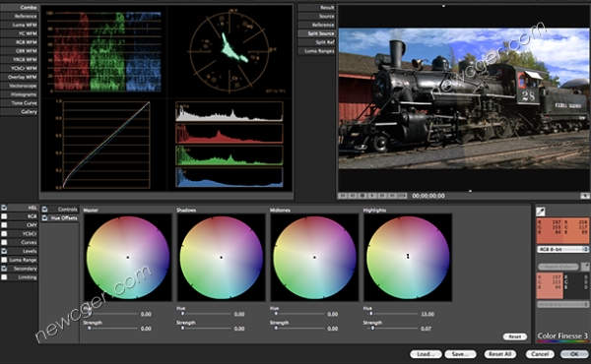Click the Midtones hue offset color wheel
This screenshot has width=591, height=364.
[314, 258]
